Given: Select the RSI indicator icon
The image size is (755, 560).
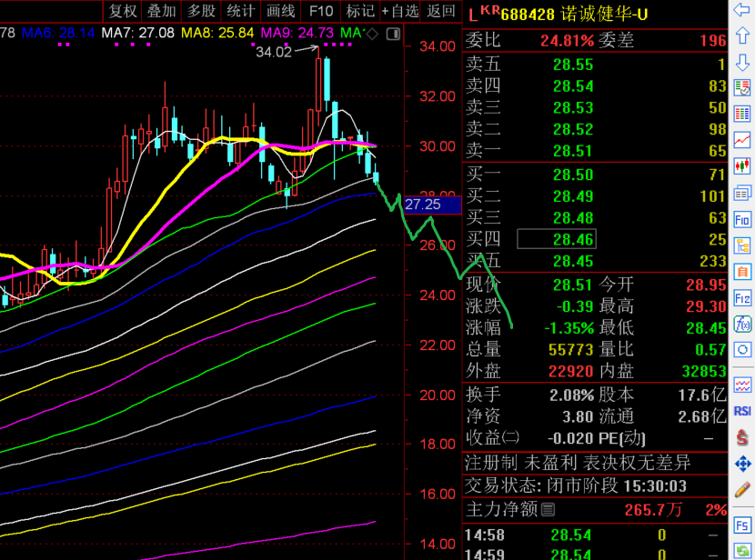Looking at the screenshot, I should pos(742,411).
